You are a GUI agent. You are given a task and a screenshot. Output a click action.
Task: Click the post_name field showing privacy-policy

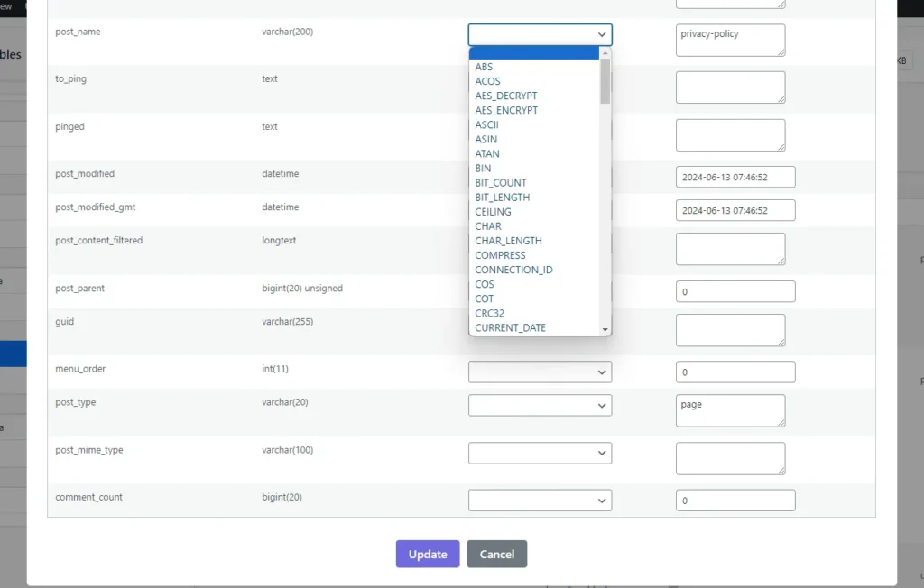point(729,40)
